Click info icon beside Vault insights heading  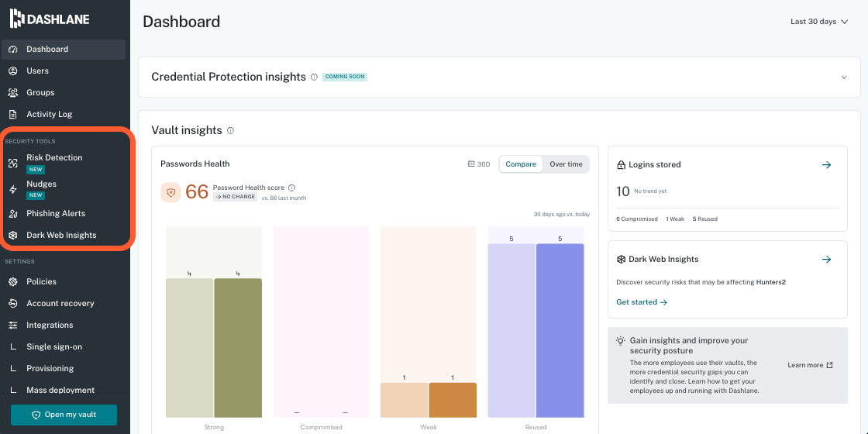coord(230,131)
